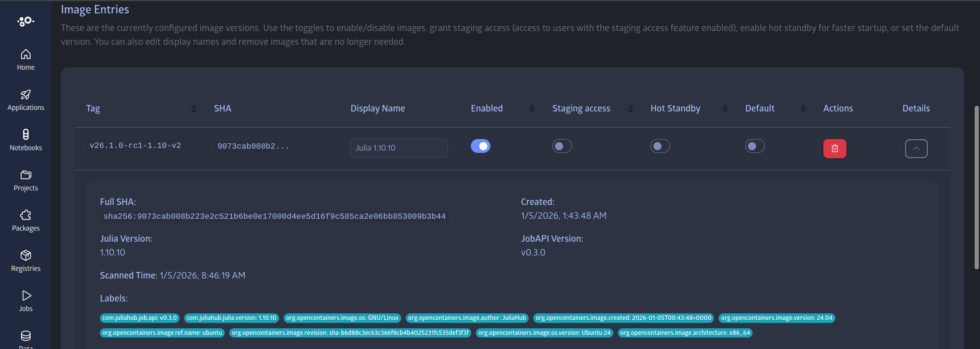
Task: Go to the Notebooks sidebar icon
Action: (x=26, y=134)
